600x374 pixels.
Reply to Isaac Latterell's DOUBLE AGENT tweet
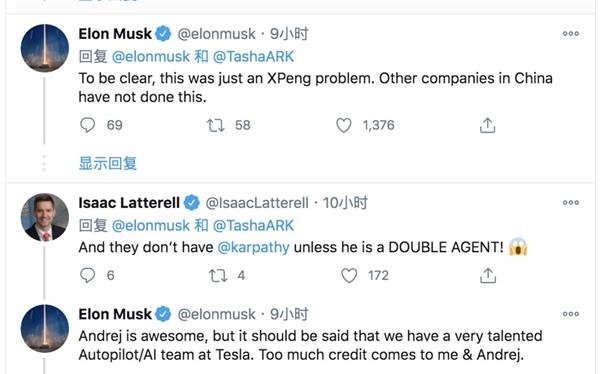(x=87, y=275)
